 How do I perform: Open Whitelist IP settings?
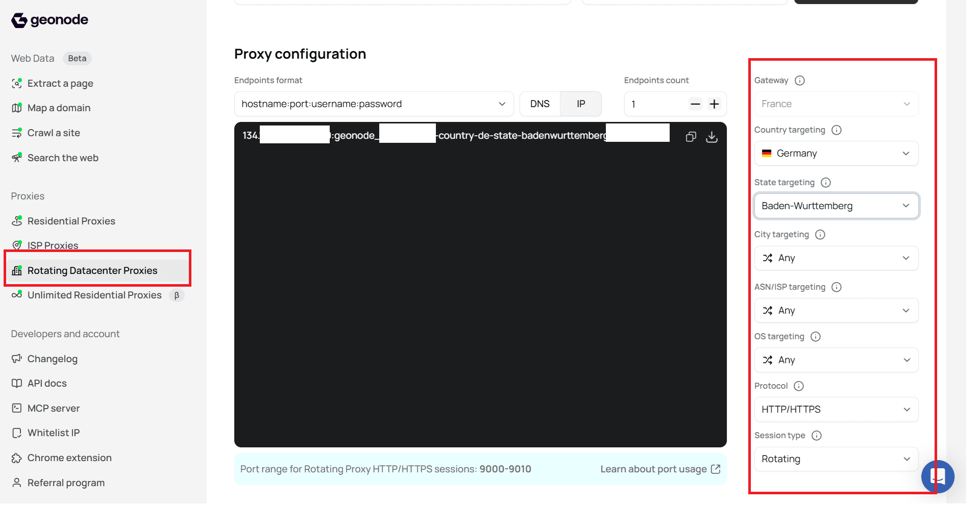click(x=54, y=433)
